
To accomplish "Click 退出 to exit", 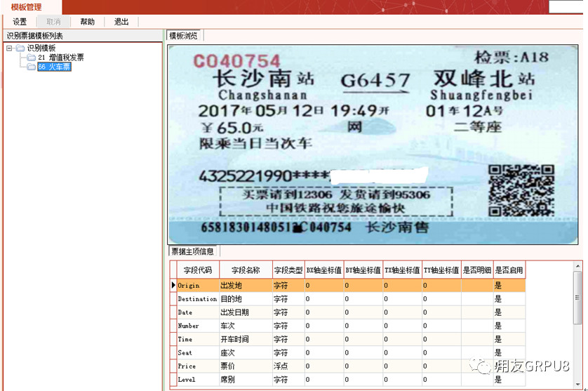I will (121, 22).
